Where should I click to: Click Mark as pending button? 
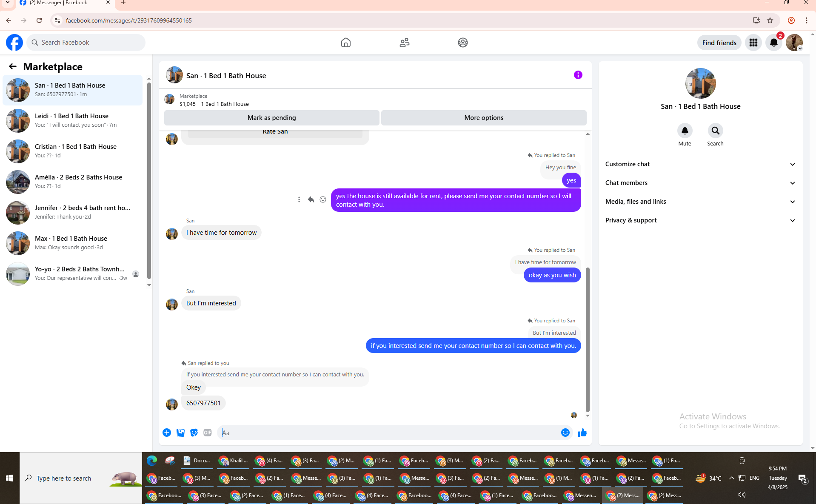(271, 118)
